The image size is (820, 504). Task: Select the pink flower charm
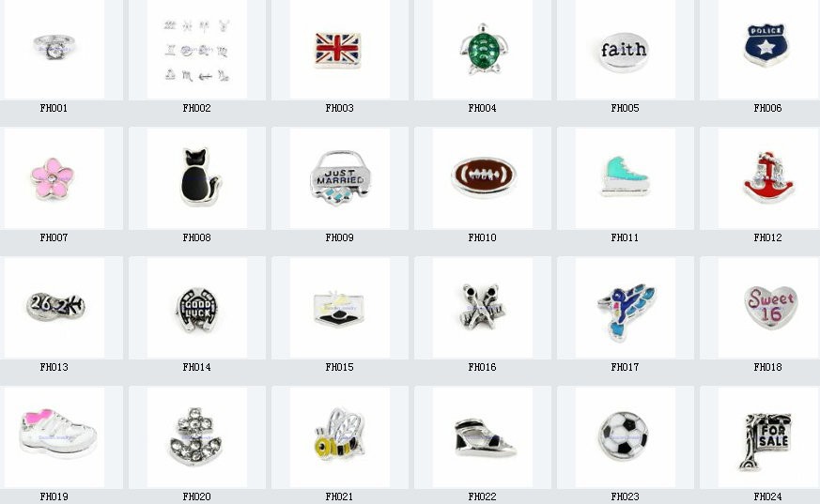pyautogui.click(x=52, y=178)
